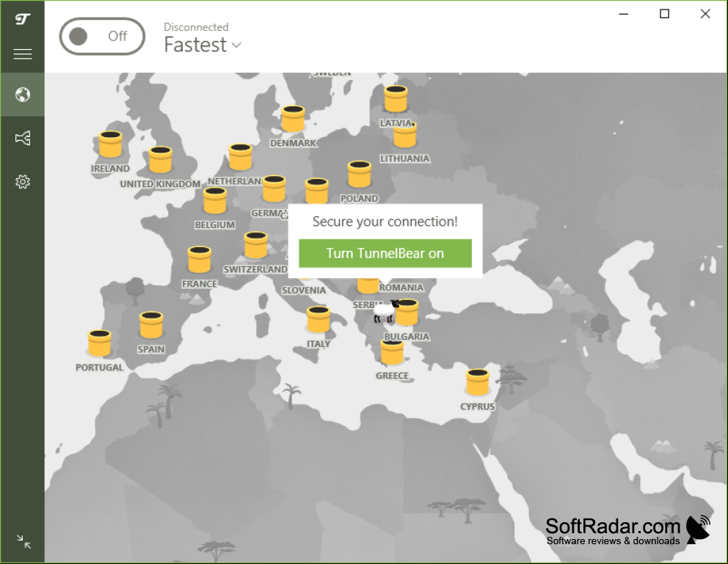Click the compact mode arrows icon
728x564 pixels.
(x=23, y=541)
